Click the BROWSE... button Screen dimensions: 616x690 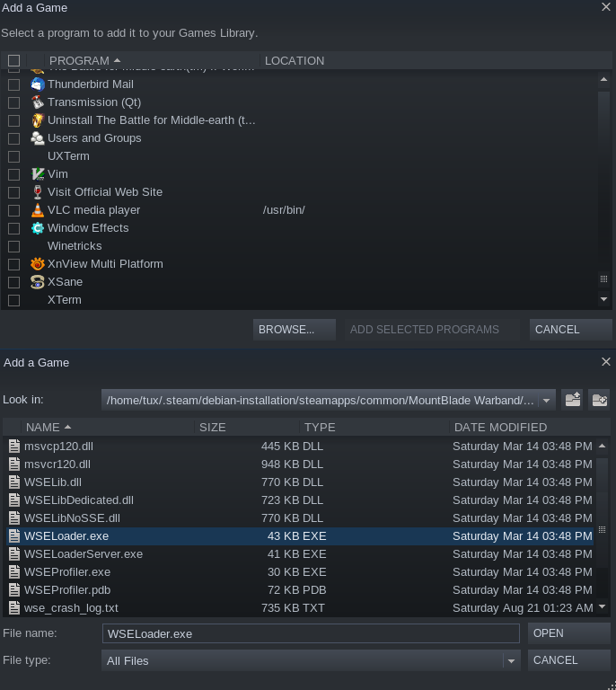coord(295,330)
